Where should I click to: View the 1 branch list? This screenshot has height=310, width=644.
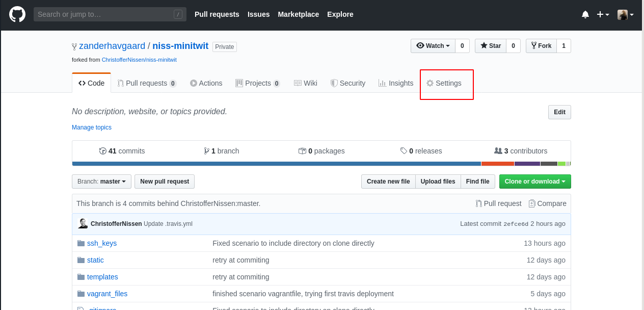point(221,151)
